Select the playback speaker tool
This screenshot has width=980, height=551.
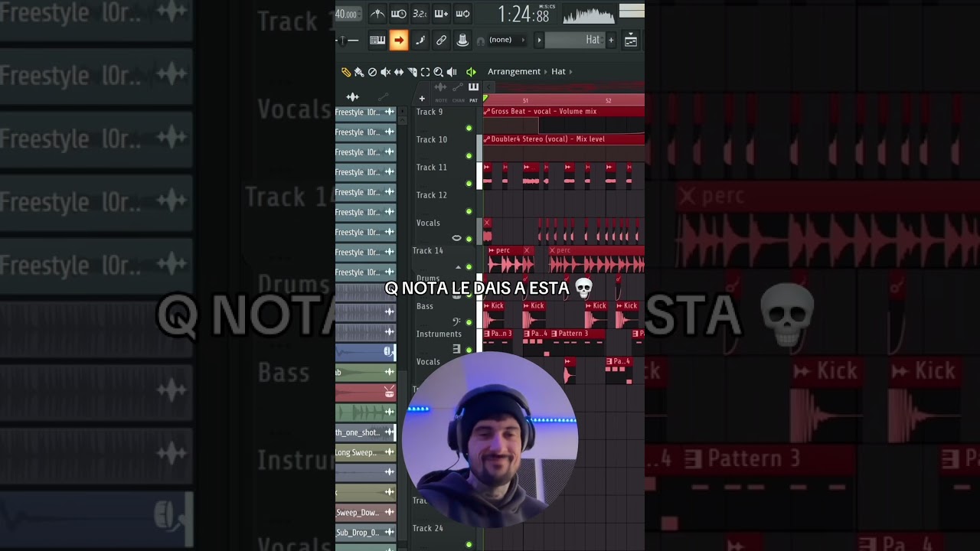pyautogui.click(x=452, y=72)
